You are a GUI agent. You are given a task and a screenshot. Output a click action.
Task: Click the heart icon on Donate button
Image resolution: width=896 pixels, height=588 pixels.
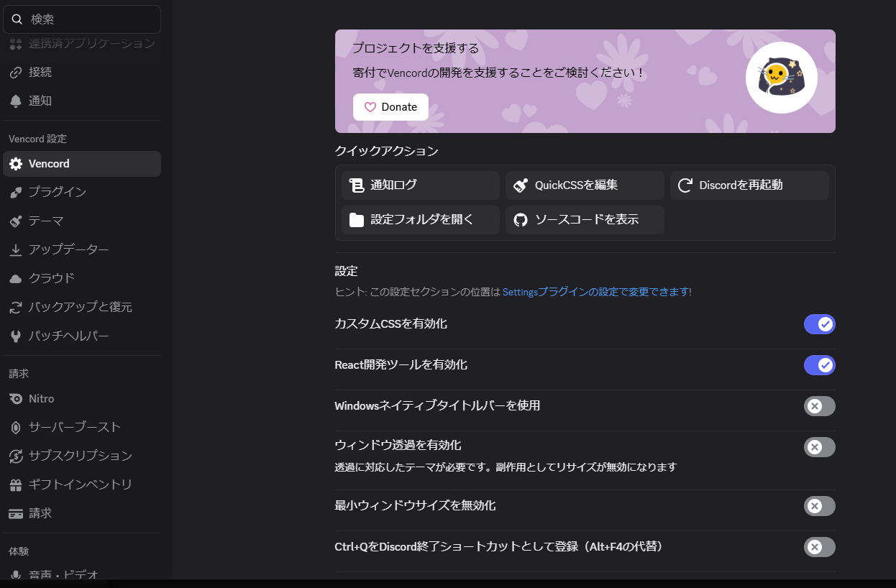370,107
